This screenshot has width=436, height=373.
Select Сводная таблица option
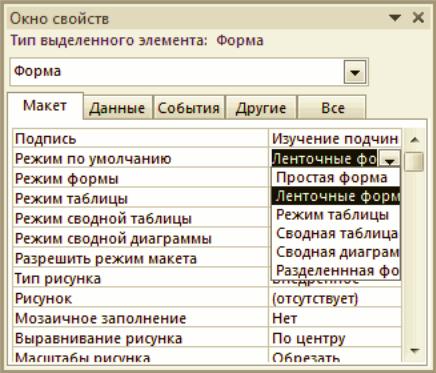pos(336,233)
